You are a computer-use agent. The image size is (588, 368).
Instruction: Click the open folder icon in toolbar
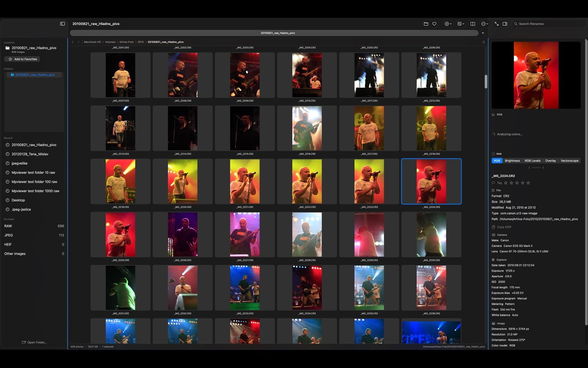point(426,24)
